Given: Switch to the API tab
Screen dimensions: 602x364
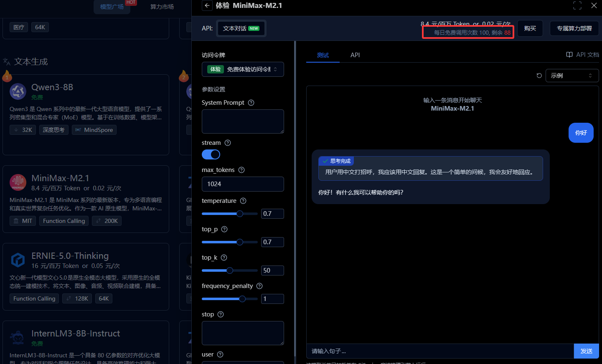Looking at the screenshot, I should pos(355,55).
